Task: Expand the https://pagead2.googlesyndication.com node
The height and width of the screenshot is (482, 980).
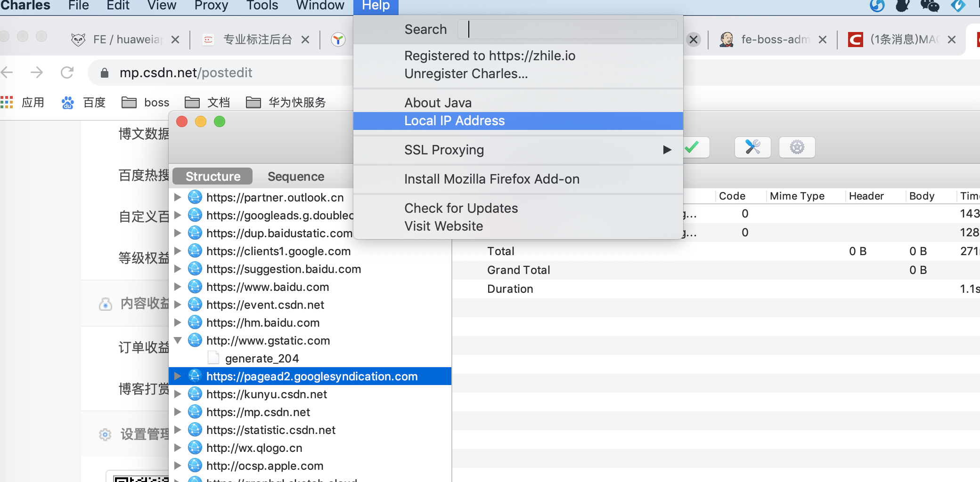Action: pos(178,376)
